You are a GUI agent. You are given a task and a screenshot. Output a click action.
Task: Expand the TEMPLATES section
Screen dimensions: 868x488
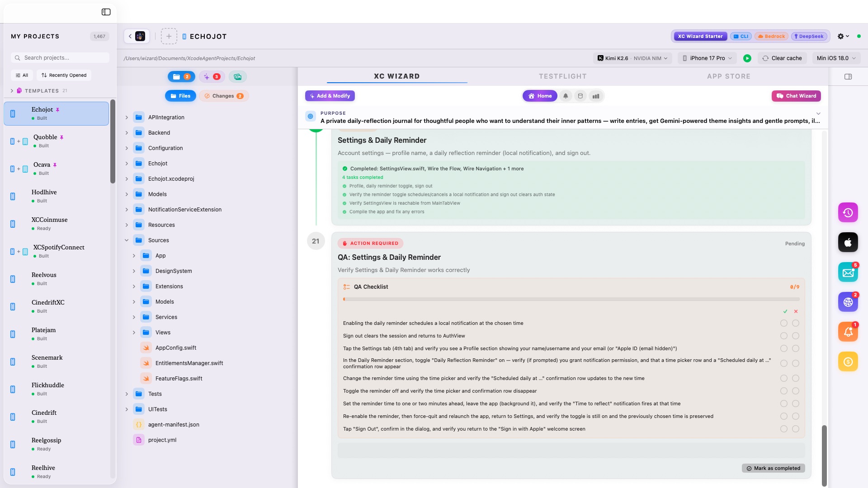click(x=12, y=91)
